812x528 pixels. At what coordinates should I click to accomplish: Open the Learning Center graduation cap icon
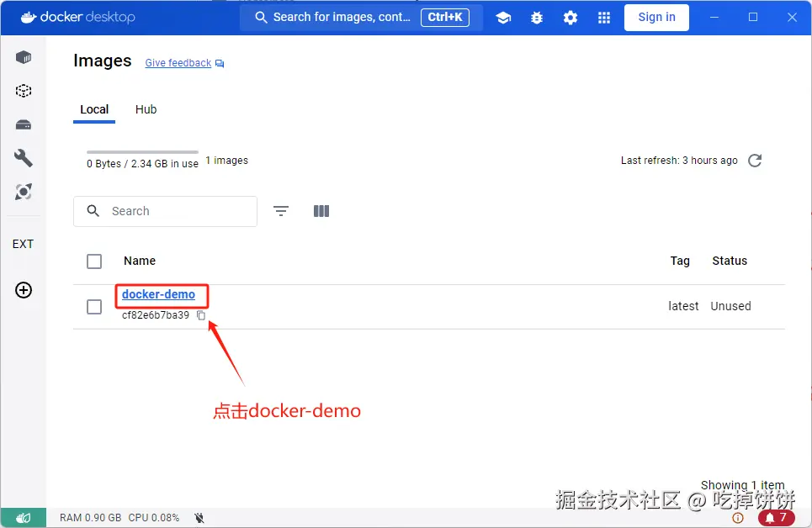pos(503,18)
